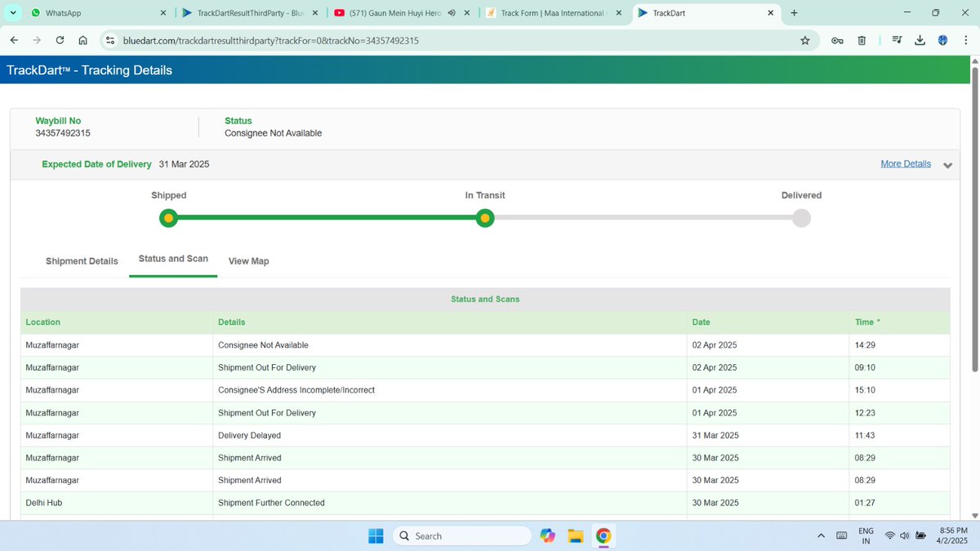Go back to the previous page

coord(14,40)
